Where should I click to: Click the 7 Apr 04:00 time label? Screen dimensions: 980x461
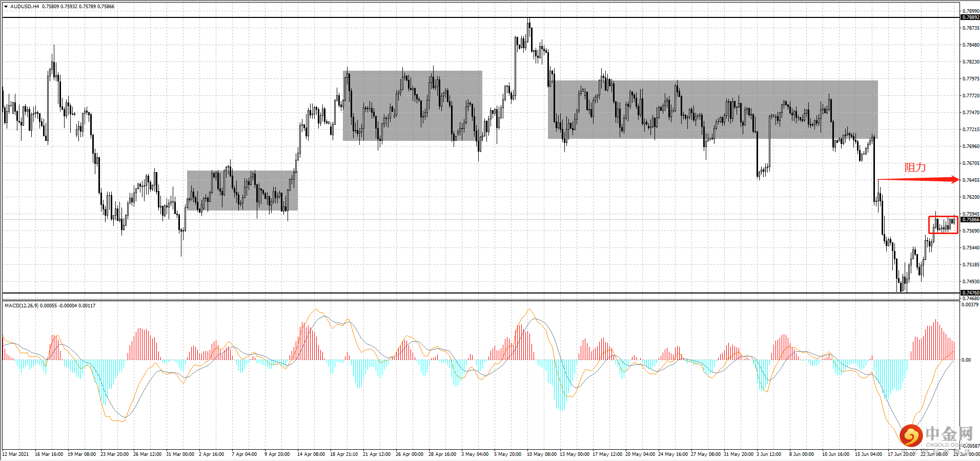click(244, 454)
